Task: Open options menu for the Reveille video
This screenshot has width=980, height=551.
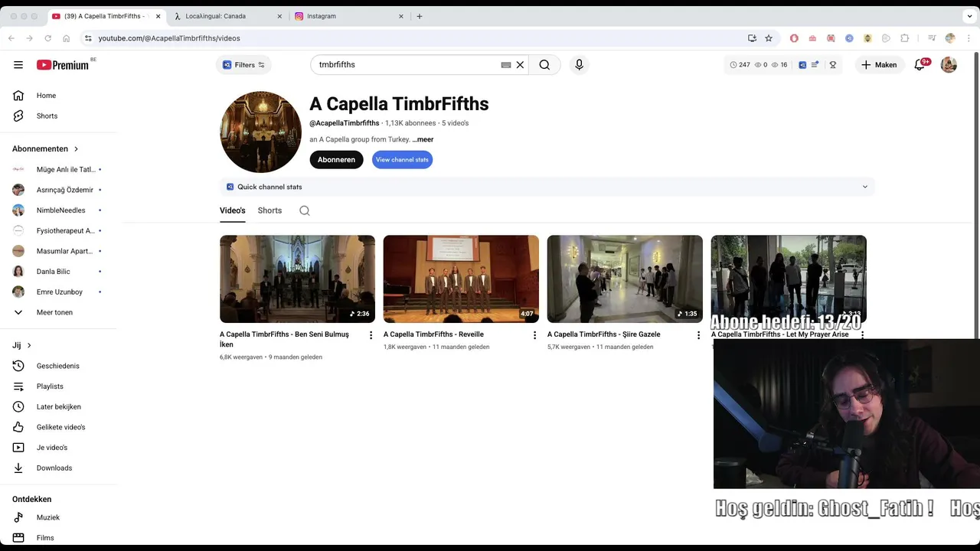Action: click(x=535, y=335)
